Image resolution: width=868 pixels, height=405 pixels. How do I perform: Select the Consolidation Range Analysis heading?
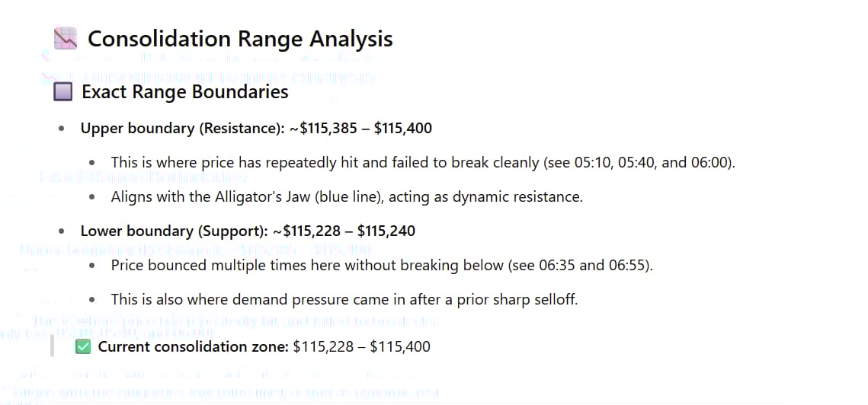pyautogui.click(x=240, y=39)
